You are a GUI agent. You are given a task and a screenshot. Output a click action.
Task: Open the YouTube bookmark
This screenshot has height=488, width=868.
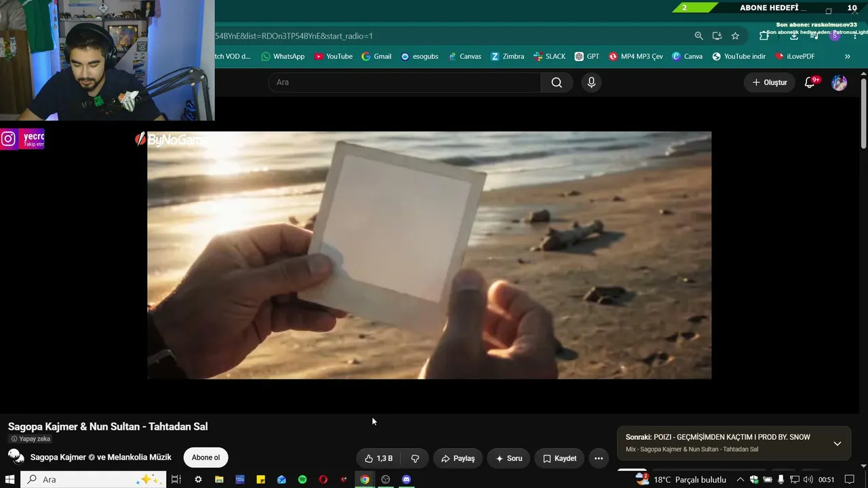(x=333, y=56)
